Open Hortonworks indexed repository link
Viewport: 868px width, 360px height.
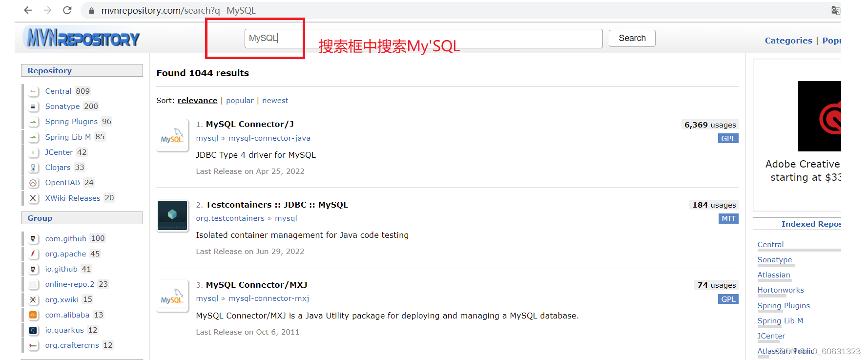(x=781, y=290)
